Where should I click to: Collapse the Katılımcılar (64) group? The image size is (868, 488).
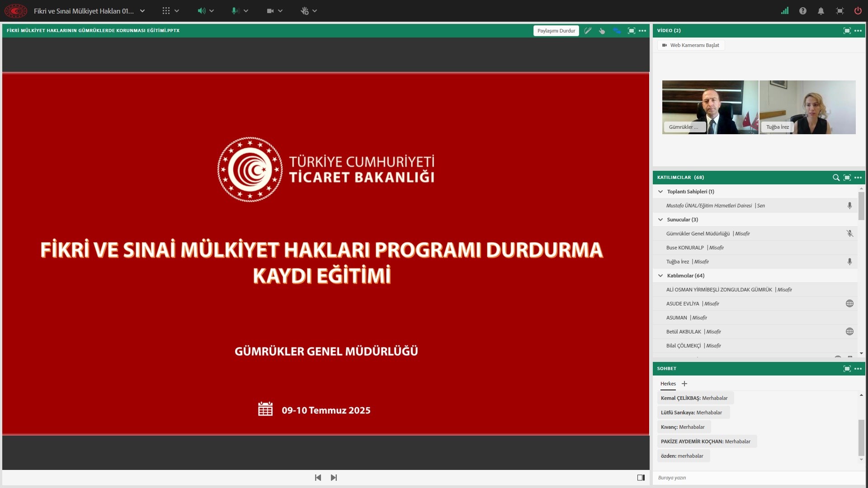(x=660, y=276)
